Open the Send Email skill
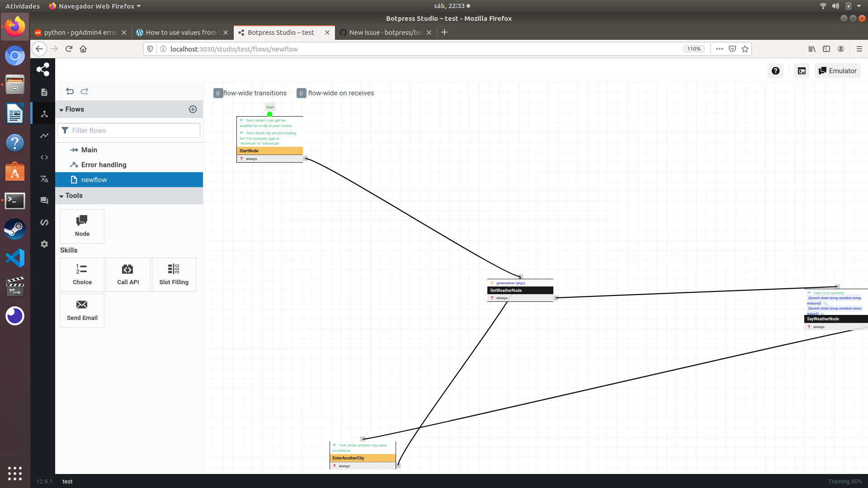The width and height of the screenshot is (868, 488). [82, 310]
